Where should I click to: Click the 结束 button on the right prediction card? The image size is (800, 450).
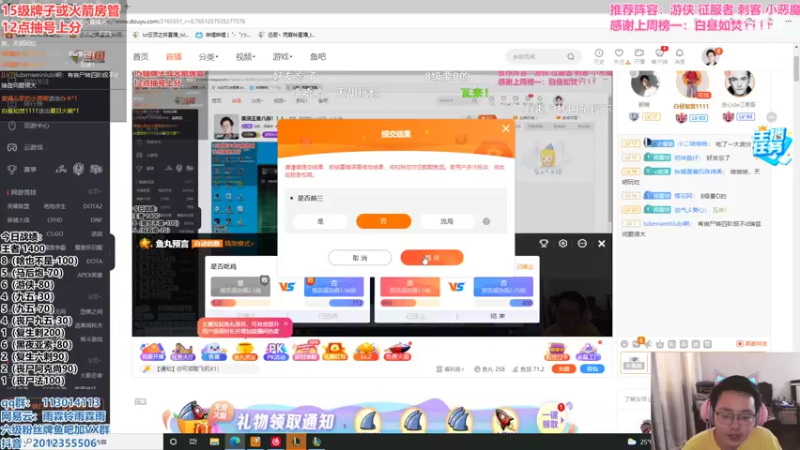click(x=497, y=316)
